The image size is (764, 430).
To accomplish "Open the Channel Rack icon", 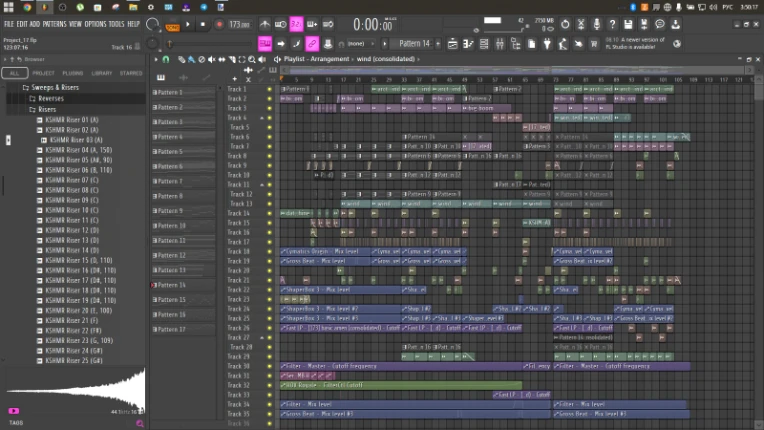I will pyautogui.click(x=484, y=44).
